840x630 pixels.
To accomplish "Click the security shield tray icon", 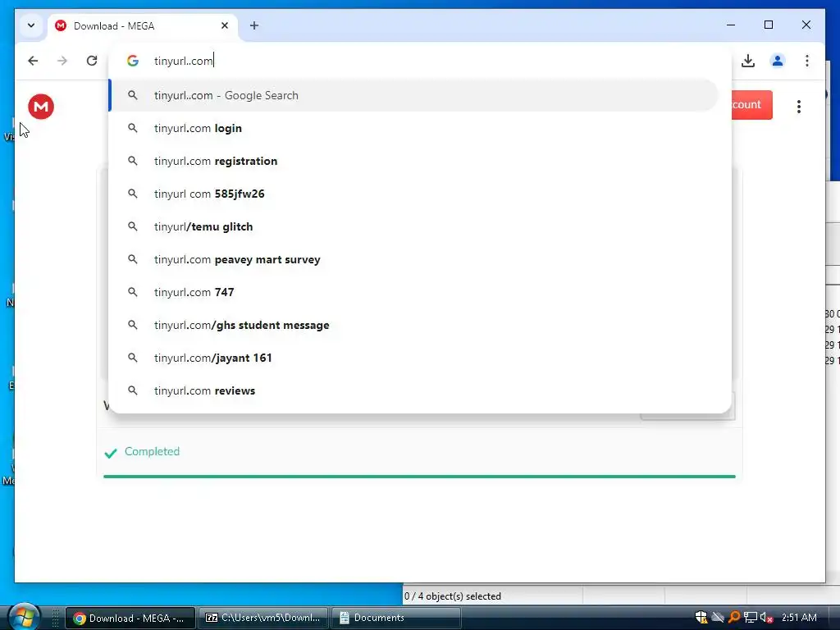I will (x=701, y=618).
